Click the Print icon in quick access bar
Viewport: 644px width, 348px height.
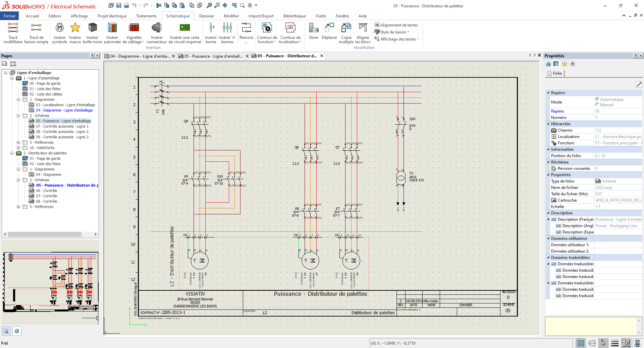(126, 5)
